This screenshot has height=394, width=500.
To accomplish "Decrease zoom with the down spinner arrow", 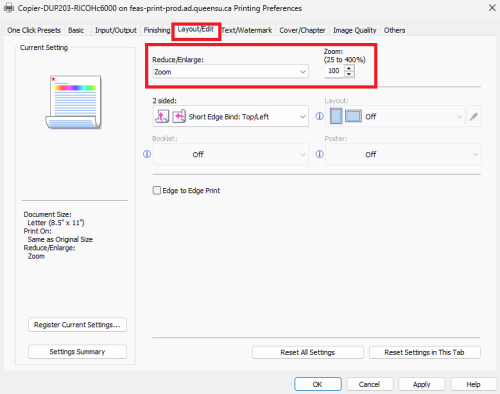I will coord(349,74).
